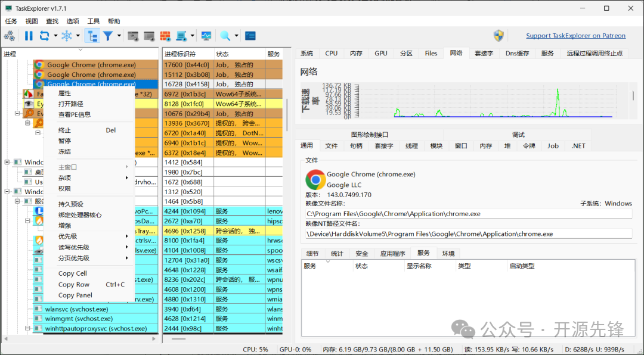This screenshot has width=644, height=355.
Task: Toggle the process tree view button
Action: (x=94, y=36)
